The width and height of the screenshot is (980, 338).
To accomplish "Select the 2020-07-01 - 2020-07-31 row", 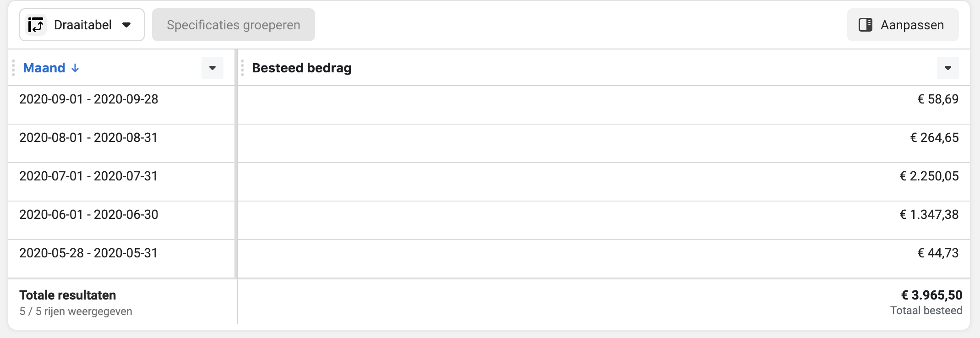I will coord(489,182).
